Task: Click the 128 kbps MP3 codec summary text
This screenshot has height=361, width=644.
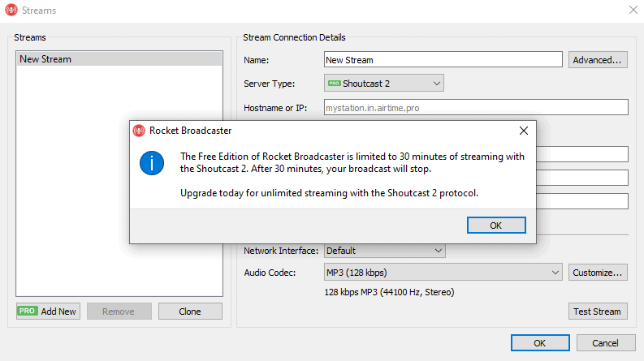Action: coord(389,292)
